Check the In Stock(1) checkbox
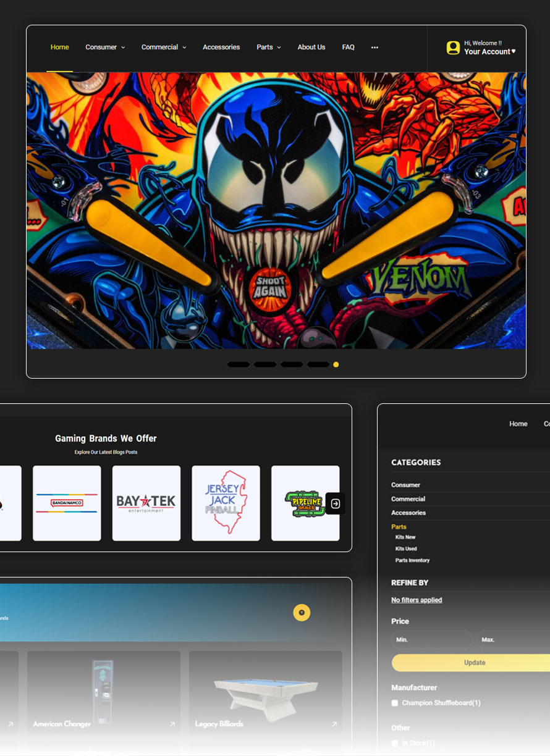 tap(395, 743)
